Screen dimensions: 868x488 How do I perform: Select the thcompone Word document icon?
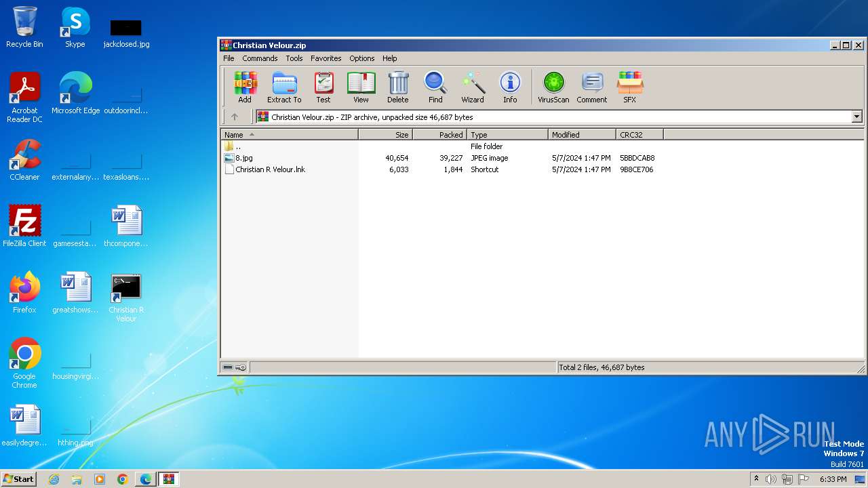(126, 226)
